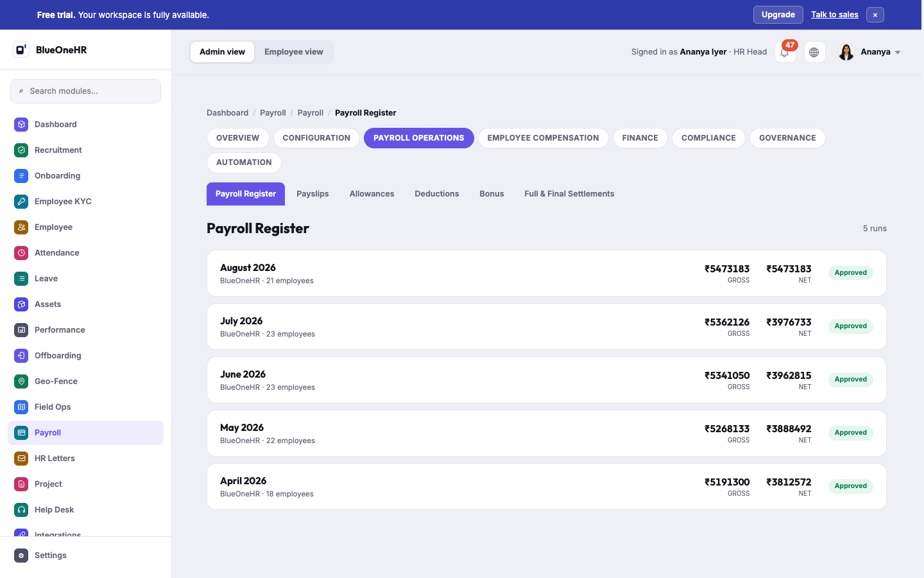Follow the Talk to sales link
Image resolution: width=924 pixels, height=578 pixels.
coord(835,15)
